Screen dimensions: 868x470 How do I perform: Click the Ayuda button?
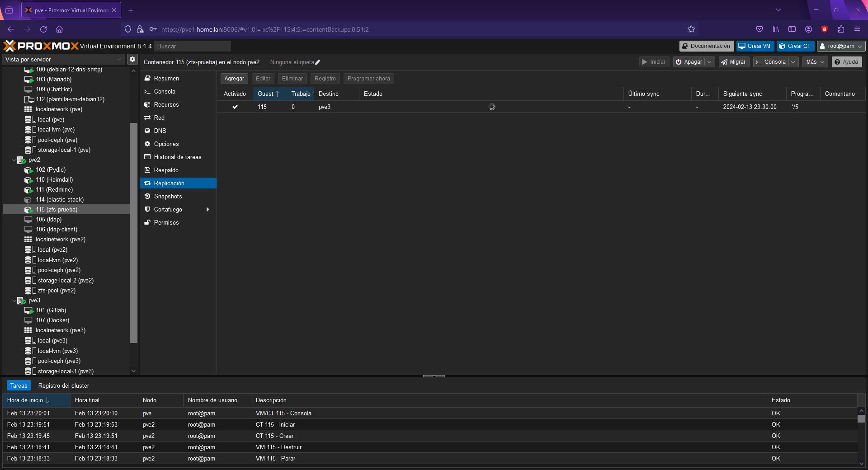click(x=847, y=62)
